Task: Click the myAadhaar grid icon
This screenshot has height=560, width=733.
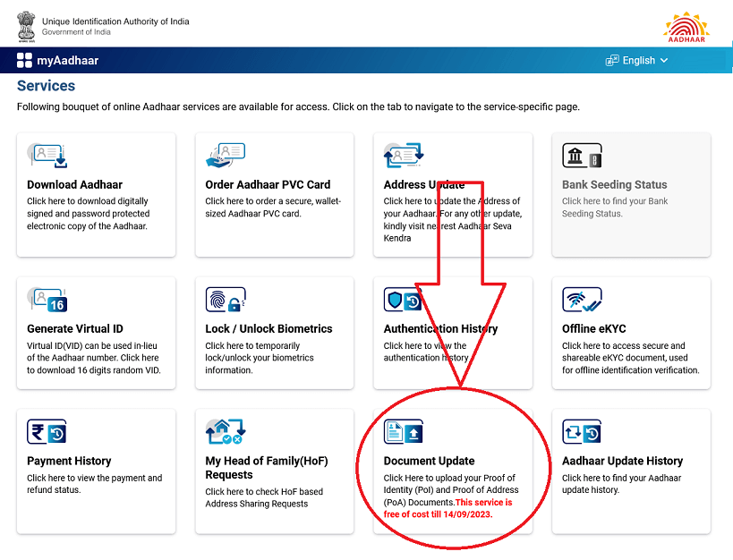Action: pyautogui.click(x=24, y=60)
